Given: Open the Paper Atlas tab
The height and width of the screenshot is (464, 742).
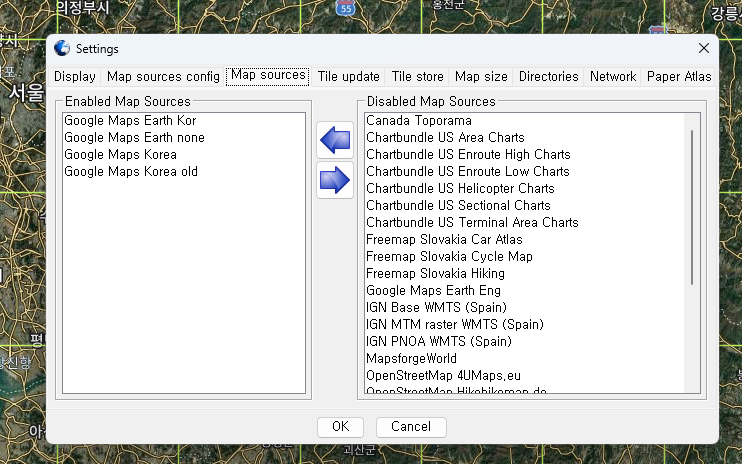Looking at the screenshot, I should tap(679, 77).
